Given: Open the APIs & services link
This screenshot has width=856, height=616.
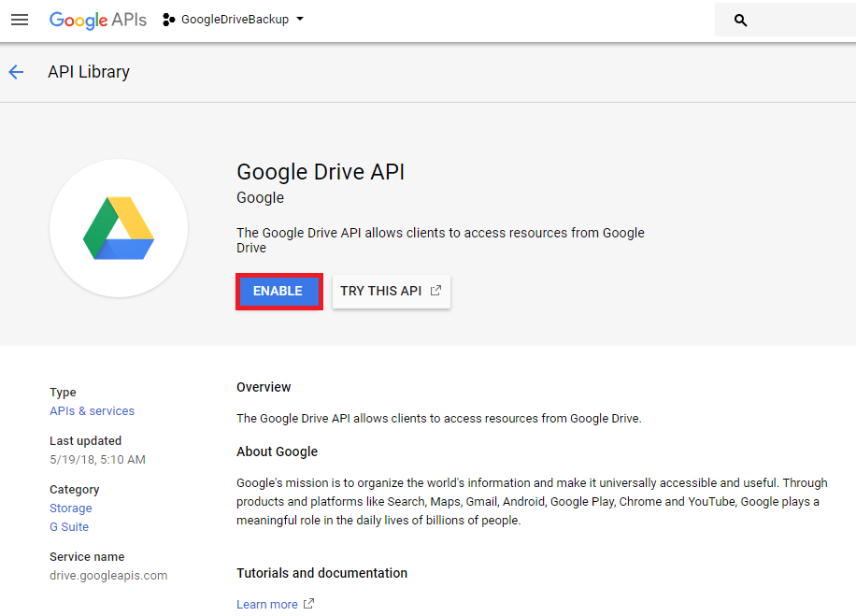Looking at the screenshot, I should coord(92,410).
